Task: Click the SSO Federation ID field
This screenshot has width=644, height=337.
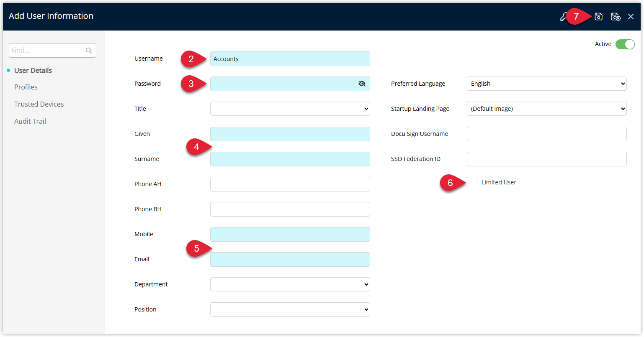Action: point(547,159)
